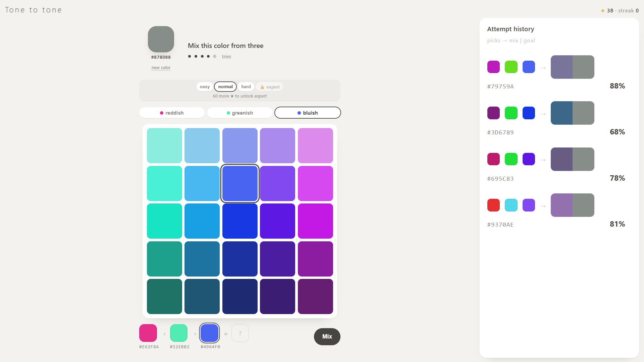
Task: Click the vivid blue pick in the 68% attempt
Action: [x=529, y=113]
